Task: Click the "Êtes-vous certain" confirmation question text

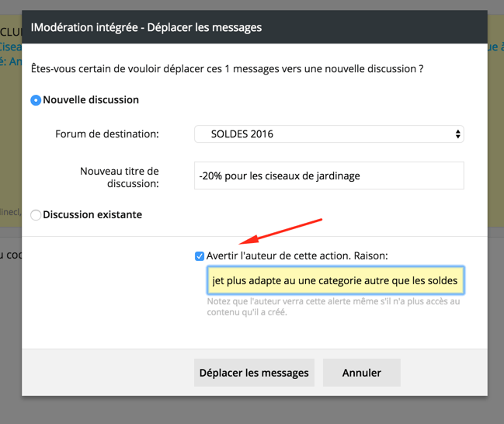Action: [227, 69]
